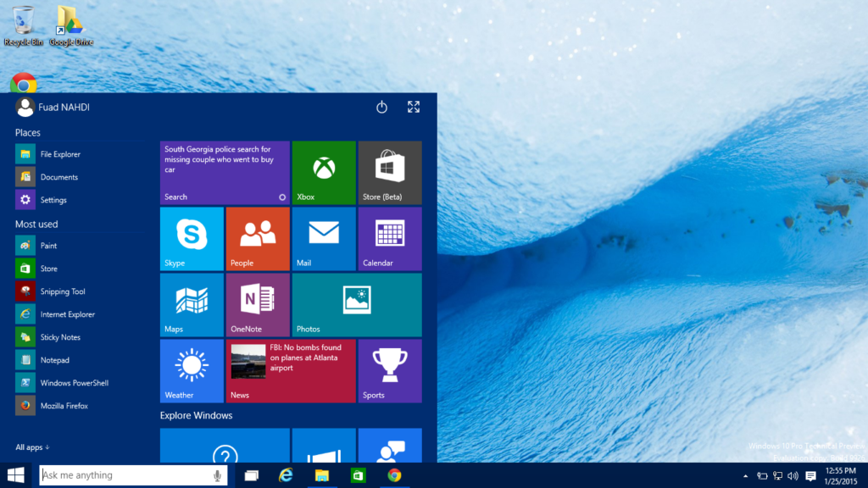Toggle Start menu to full screen
This screenshot has height=488, width=868.
(414, 108)
